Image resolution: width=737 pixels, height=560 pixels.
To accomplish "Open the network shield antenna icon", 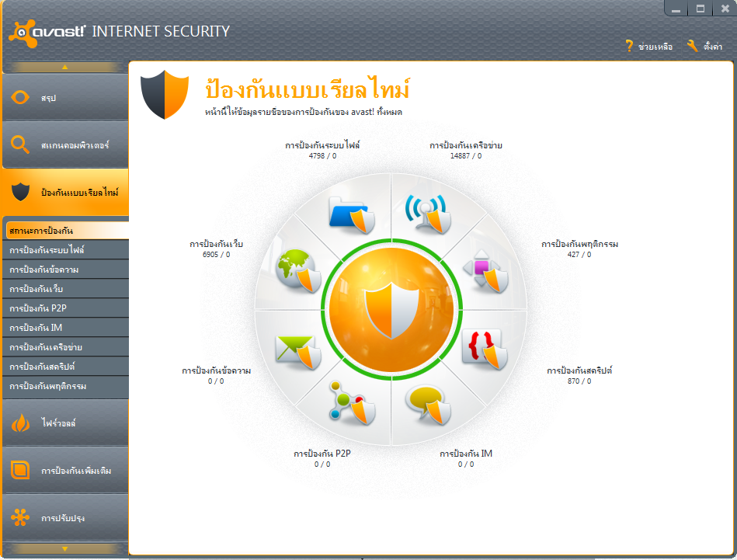I will (x=428, y=214).
